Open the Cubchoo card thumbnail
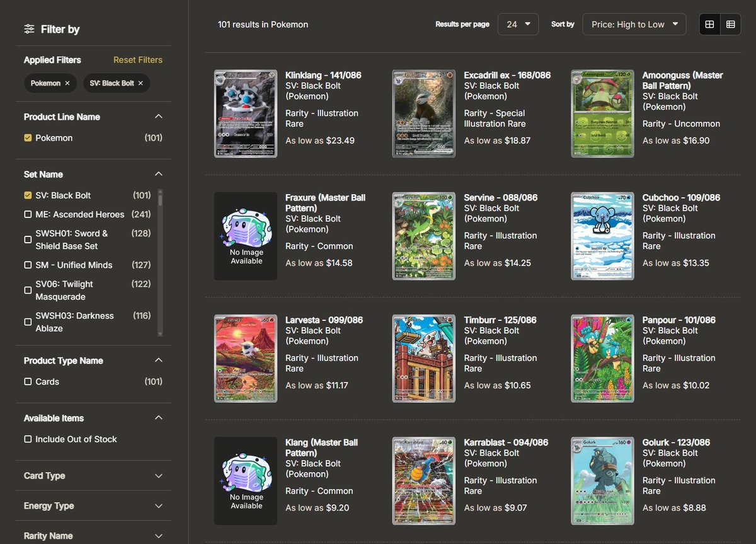756x544 pixels. point(602,236)
